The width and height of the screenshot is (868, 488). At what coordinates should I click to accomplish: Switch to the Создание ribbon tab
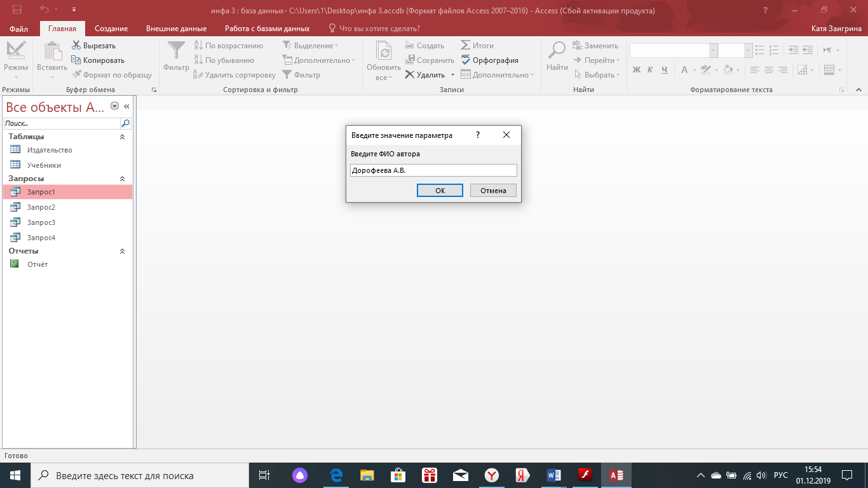click(x=111, y=29)
